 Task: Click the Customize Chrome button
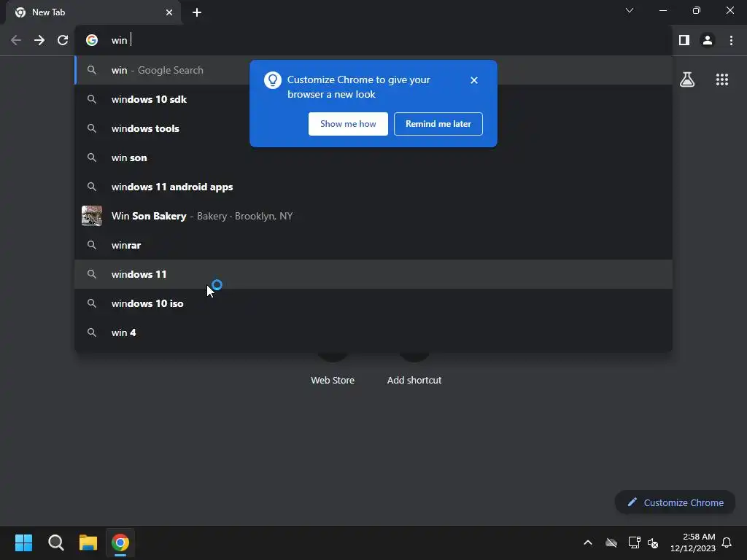pos(675,502)
